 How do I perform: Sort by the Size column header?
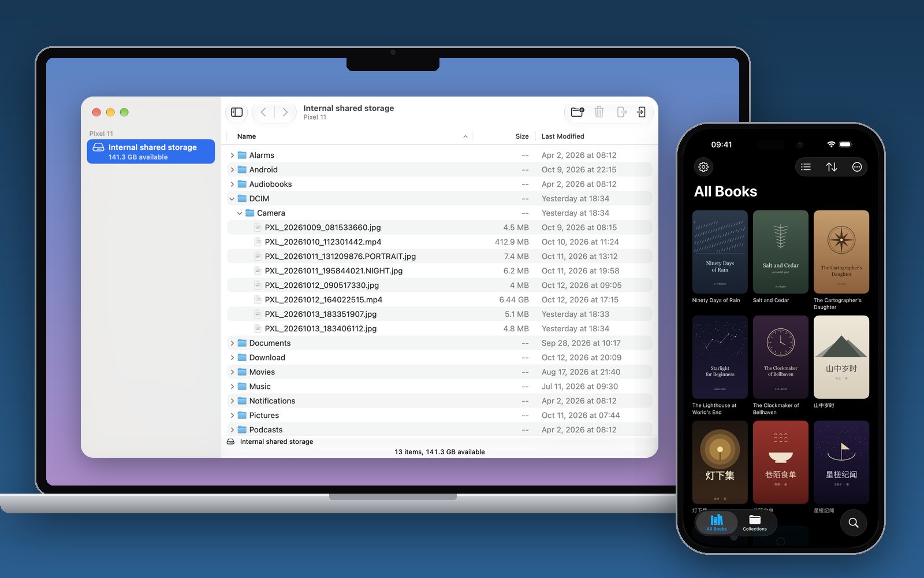point(504,136)
